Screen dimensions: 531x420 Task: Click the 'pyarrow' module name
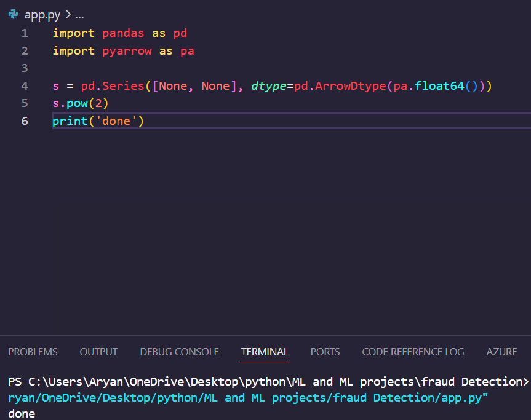127,51
